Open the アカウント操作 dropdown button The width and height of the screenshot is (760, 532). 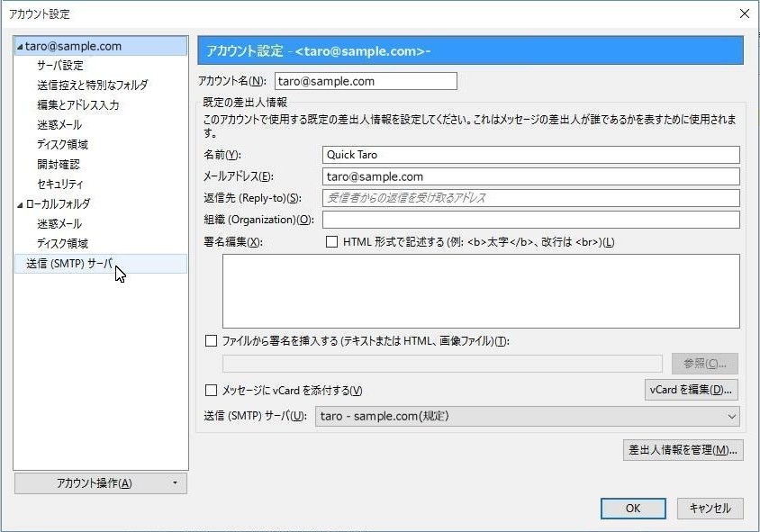pos(101,483)
